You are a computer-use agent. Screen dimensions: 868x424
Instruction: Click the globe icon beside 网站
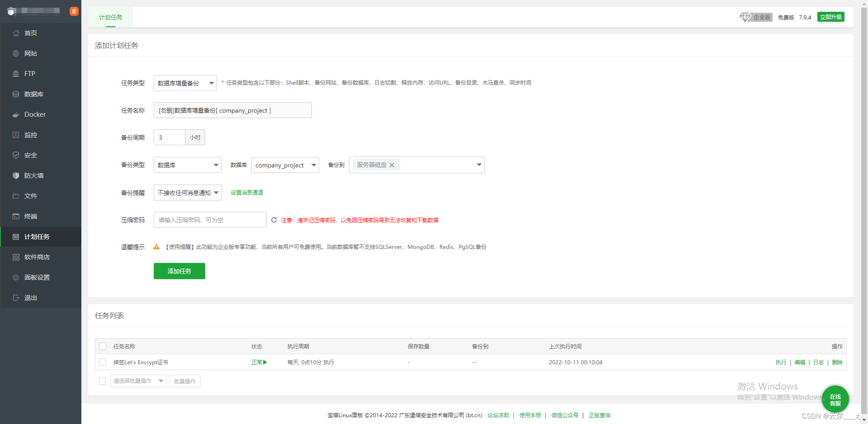tap(16, 53)
